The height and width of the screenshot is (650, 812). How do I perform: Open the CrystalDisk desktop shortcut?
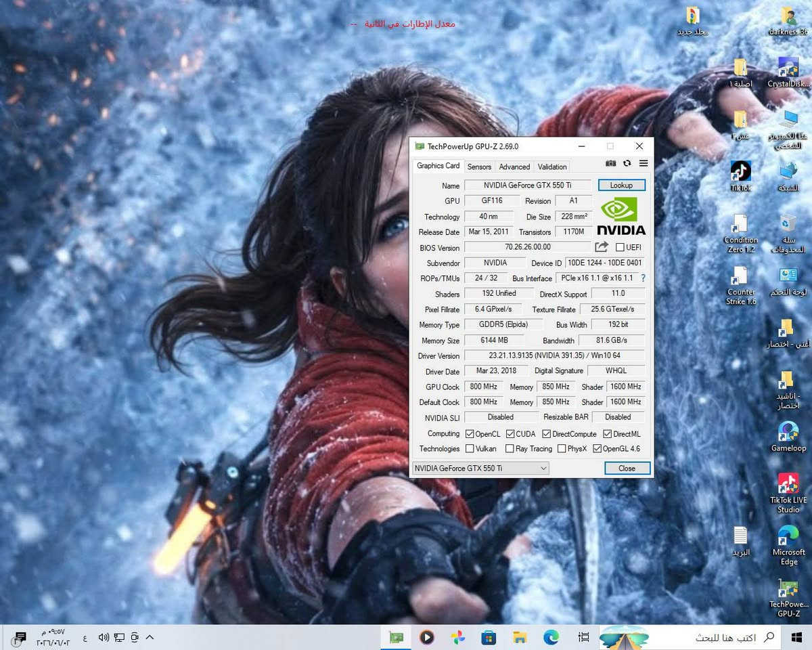[788, 72]
